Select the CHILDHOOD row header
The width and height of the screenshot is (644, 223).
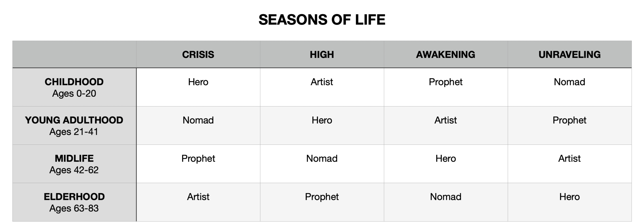(74, 87)
